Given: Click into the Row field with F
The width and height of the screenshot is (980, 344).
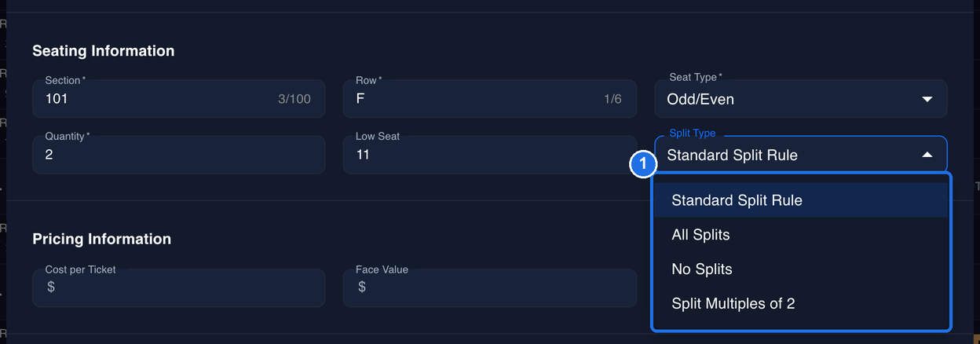Looking at the screenshot, I should (x=490, y=99).
